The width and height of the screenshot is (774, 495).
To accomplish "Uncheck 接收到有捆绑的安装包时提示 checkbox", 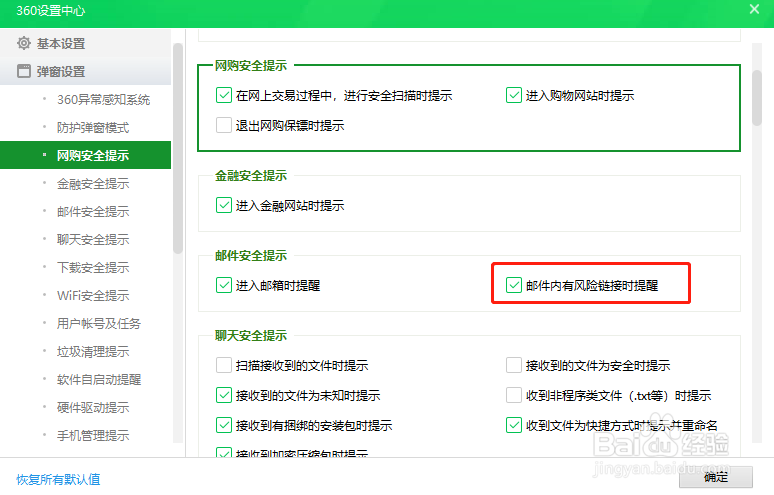I will click(224, 425).
